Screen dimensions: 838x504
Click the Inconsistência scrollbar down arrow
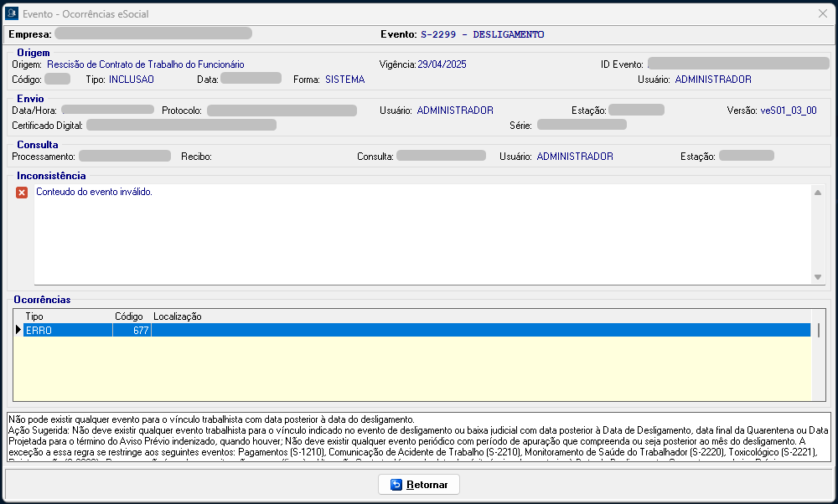tap(818, 277)
